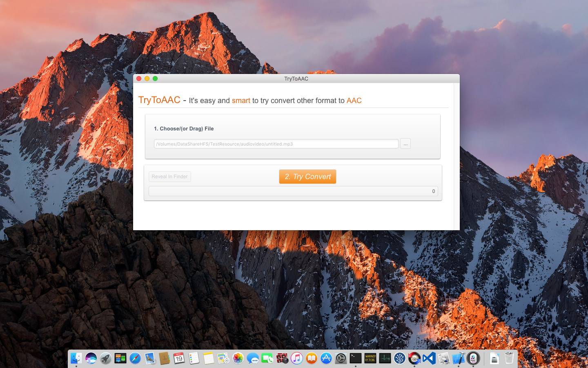The height and width of the screenshot is (368, 588).
Task: Minimize the TryToAAC window with yellow button
Action: (147, 79)
